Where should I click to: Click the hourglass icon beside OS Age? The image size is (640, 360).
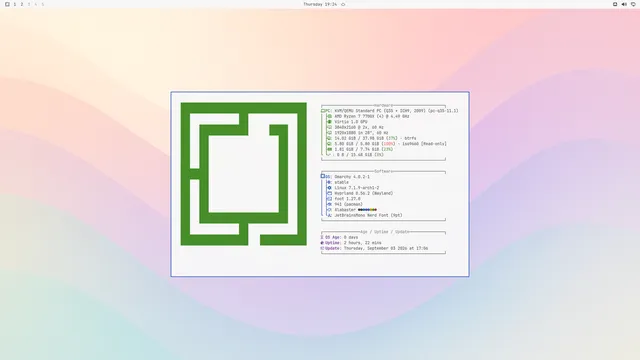[322, 237]
